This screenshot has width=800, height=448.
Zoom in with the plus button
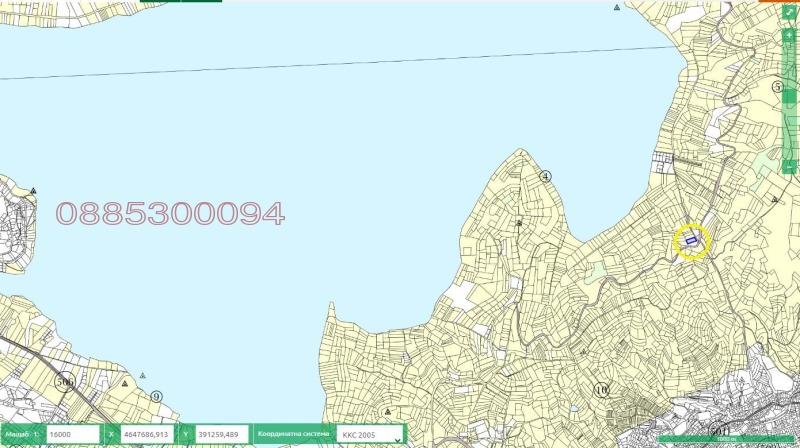click(789, 34)
